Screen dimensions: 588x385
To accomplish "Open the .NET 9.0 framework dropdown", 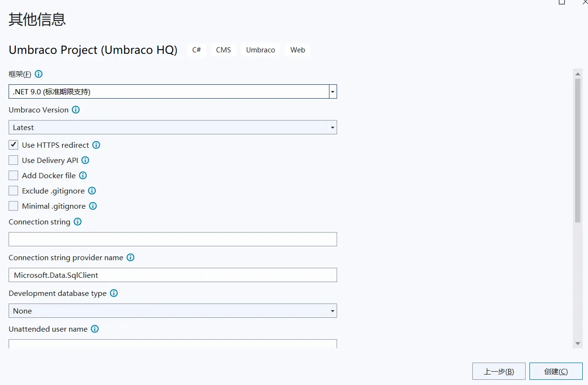I will pyautogui.click(x=333, y=91).
